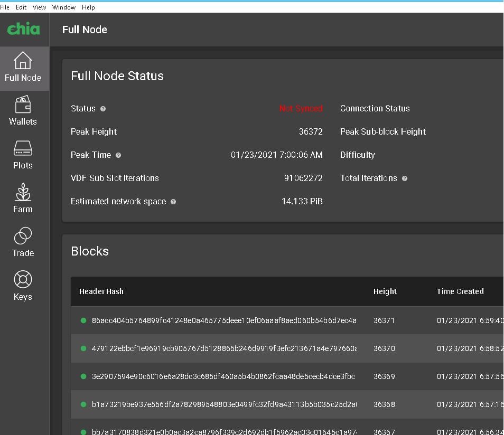Click green status dot of block 36368
The width and height of the screenshot is (504, 435).
coord(83,404)
